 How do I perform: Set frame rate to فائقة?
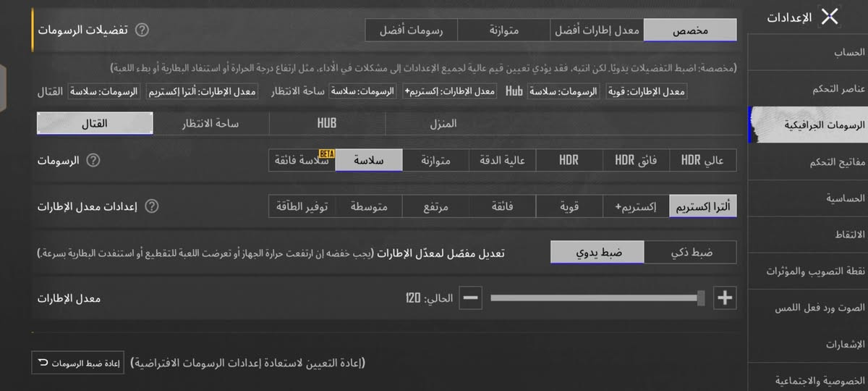click(x=503, y=206)
